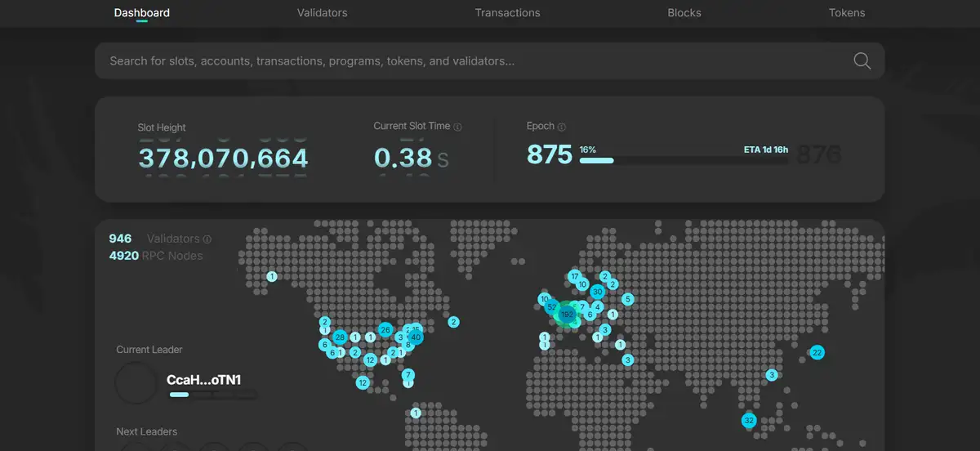
Task: Click the map cluster labeled 52
Action: coord(552,307)
